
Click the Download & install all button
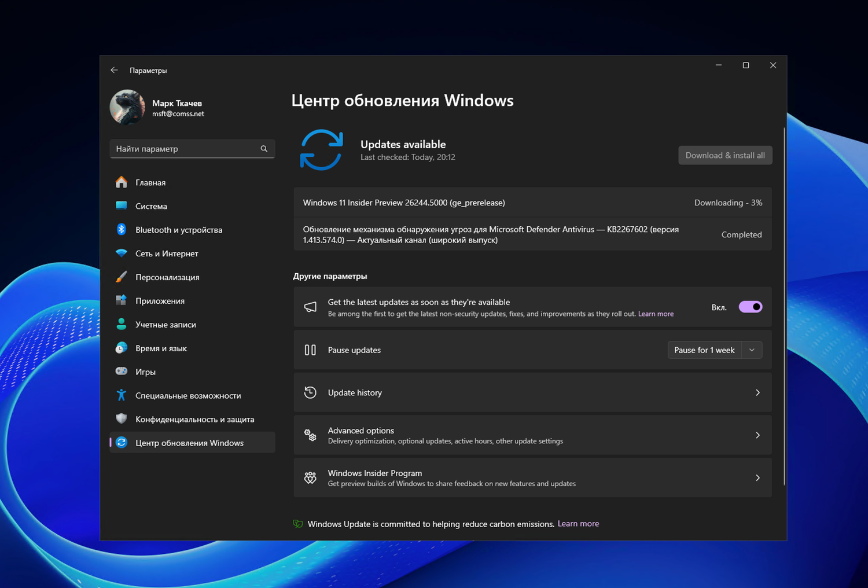click(725, 155)
